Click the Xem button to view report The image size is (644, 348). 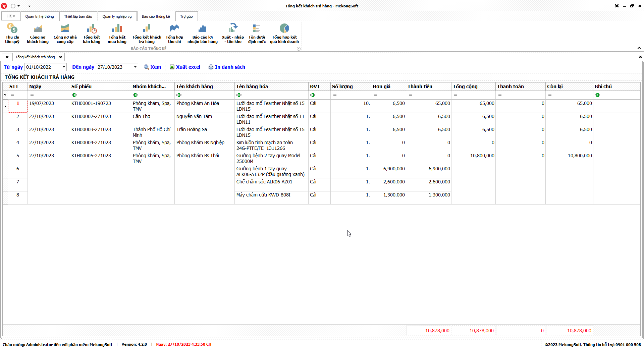(153, 67)
